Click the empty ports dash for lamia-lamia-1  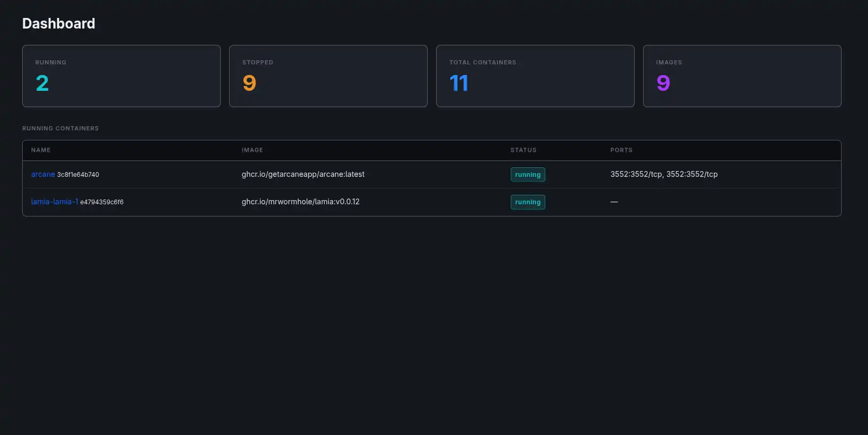point(614,202)
